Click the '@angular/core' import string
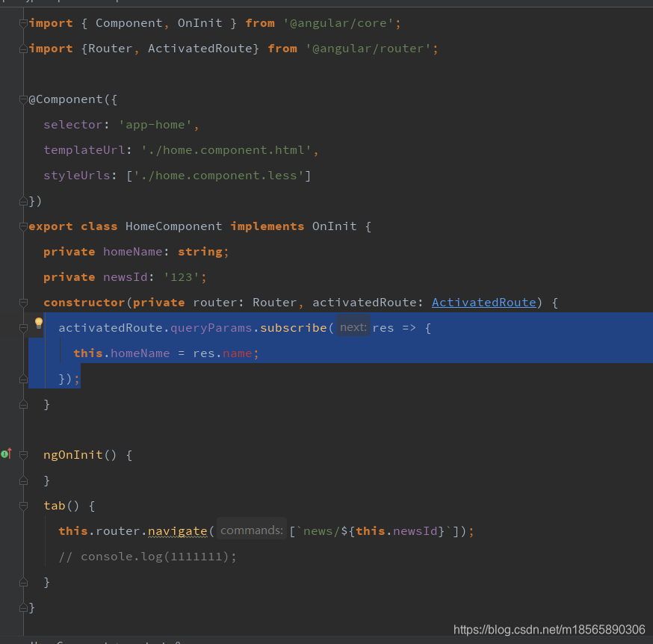This screenshot has height=644, width=653. (x=338, y=23)
